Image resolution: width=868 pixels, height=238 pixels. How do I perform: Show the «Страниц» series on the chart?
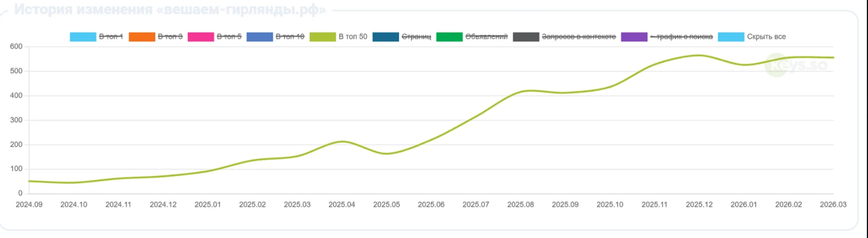tap(416, 37)
